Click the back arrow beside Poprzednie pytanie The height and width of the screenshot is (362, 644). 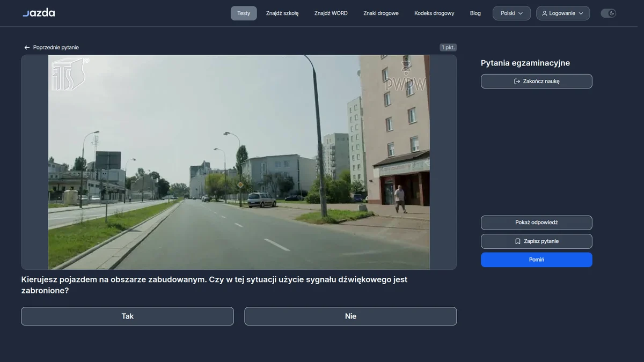(x=27, y=48)
